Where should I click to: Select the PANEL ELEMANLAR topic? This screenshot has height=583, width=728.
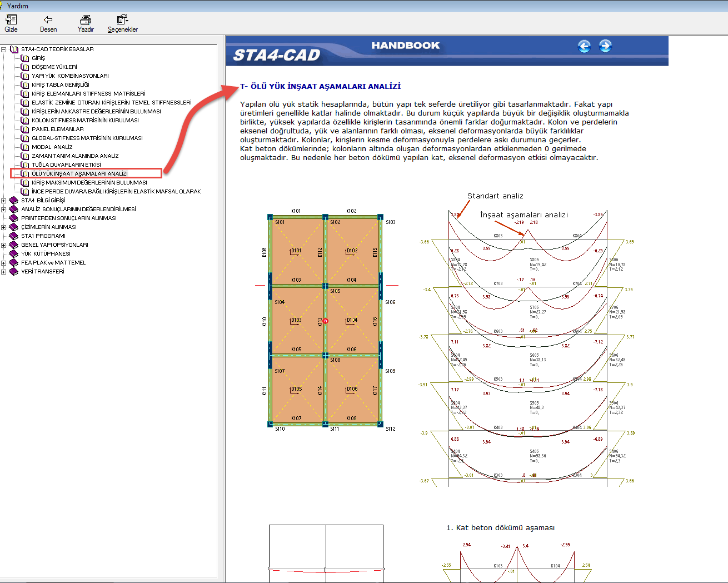click(57, 129)
